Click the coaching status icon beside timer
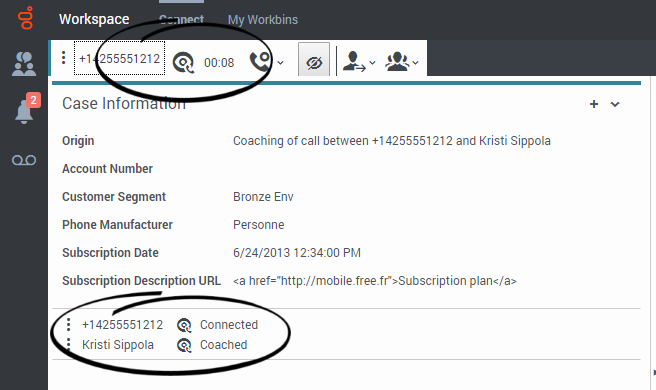 coord(183,63)
